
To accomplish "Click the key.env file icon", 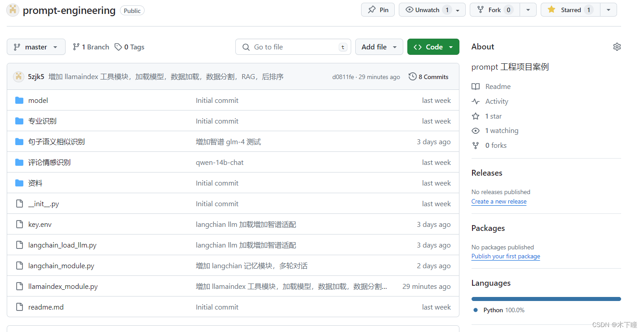I will point(19,224).
